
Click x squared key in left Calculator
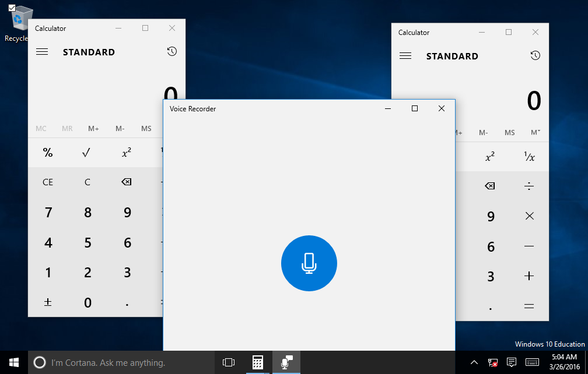tap(127, 153)
